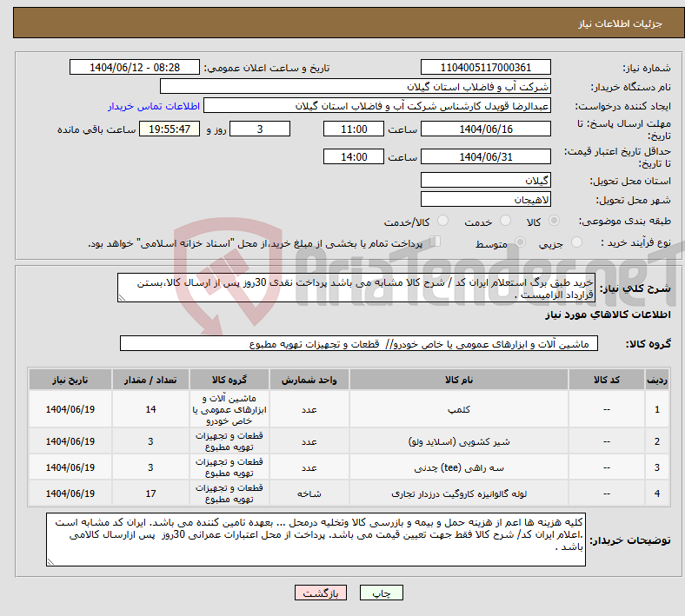
Task: Click the price validity date 1404/06/31 field
Action: [485, 157]
